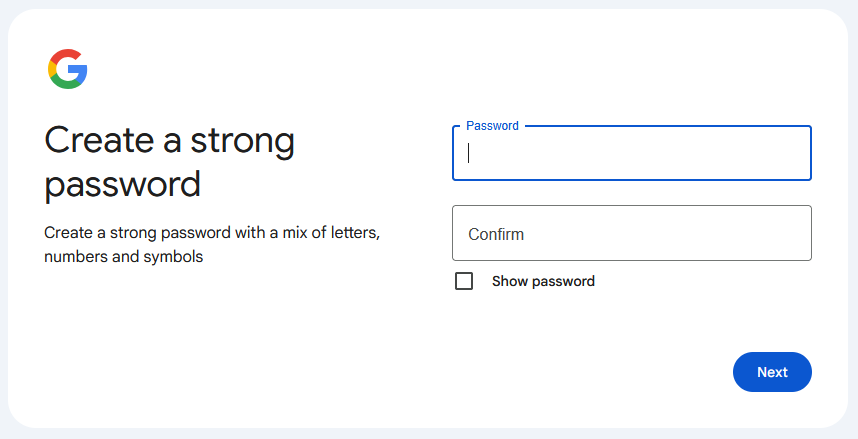Image resolution: width=858 pixels, height=439 pixels.
Task: Click the 'mix of letters' description line
Action: [x=212, y=233]
